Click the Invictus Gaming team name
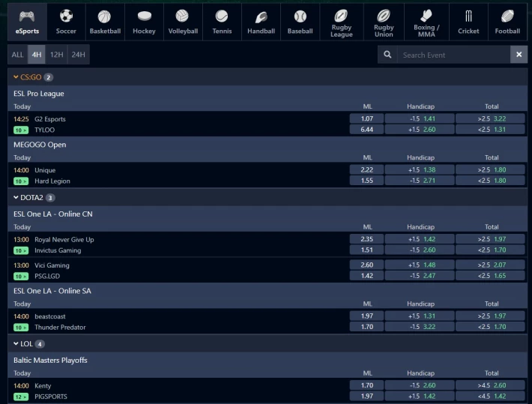 (58, 250)
